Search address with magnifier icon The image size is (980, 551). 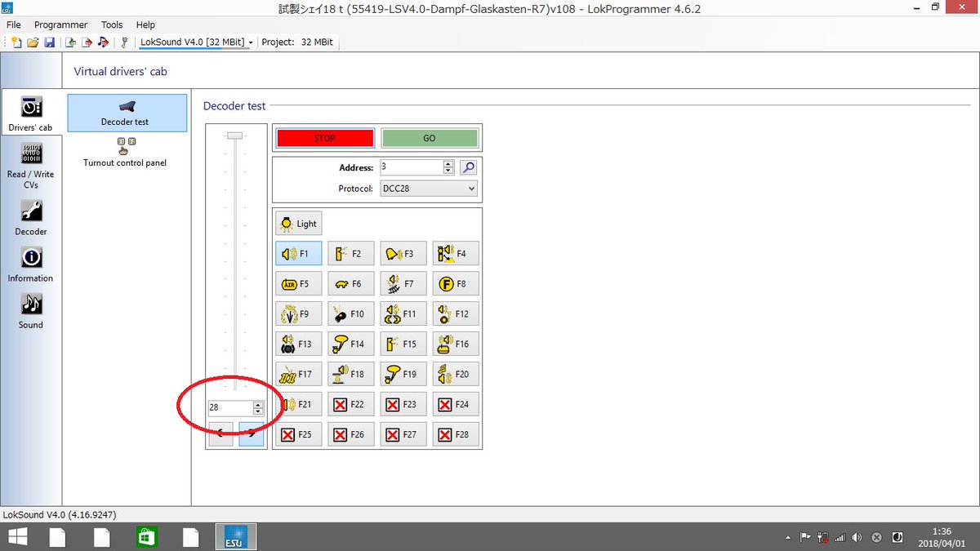468,167
